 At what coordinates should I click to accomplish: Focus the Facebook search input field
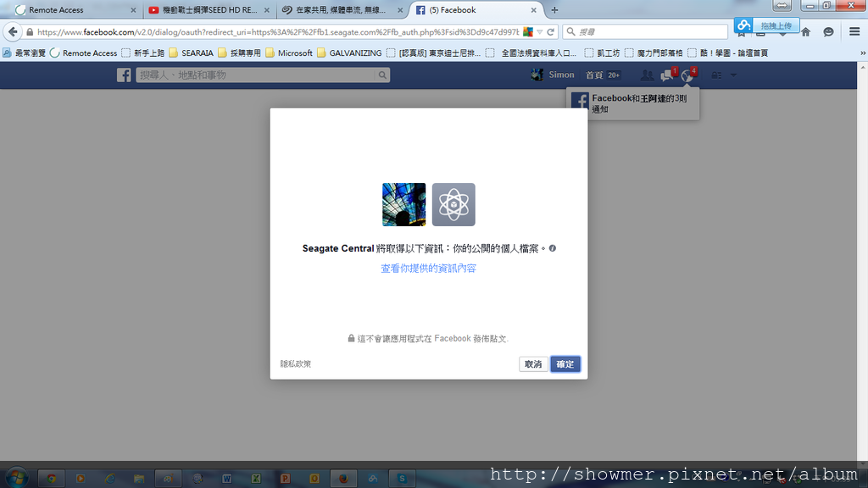click(x=256, y=75)
